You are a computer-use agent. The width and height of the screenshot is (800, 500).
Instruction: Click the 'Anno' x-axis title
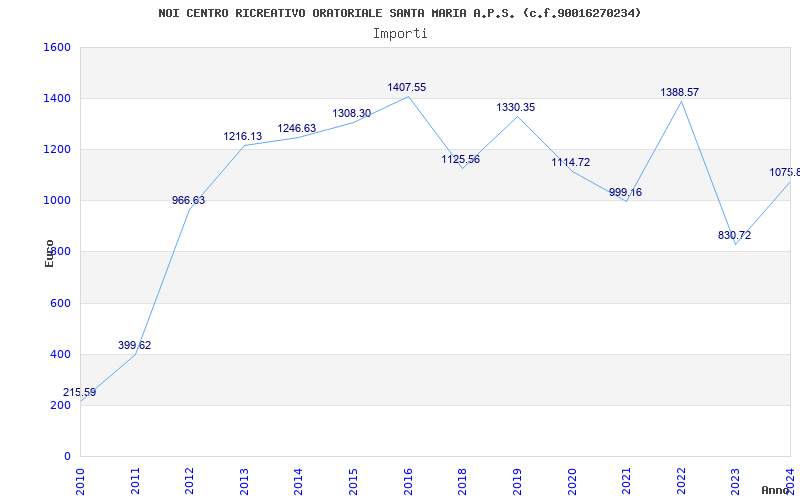(x=776, y=490)
